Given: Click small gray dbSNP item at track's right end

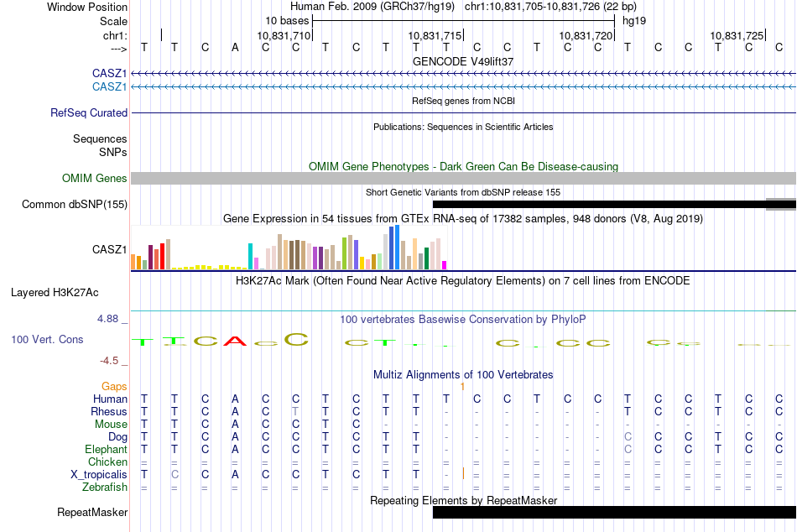Looking at the screenshot, I should 781,205.
